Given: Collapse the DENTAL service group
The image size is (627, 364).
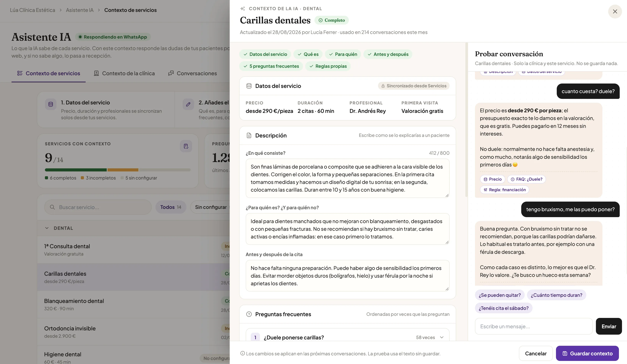Looking at the screenshot, I should [x=47, y=228].
